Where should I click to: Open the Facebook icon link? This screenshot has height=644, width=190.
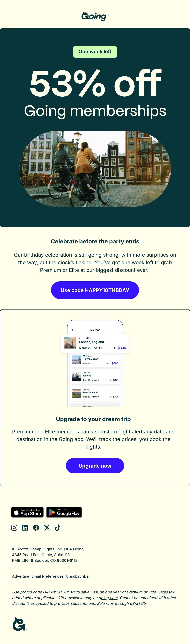click(x=36, y=527)
